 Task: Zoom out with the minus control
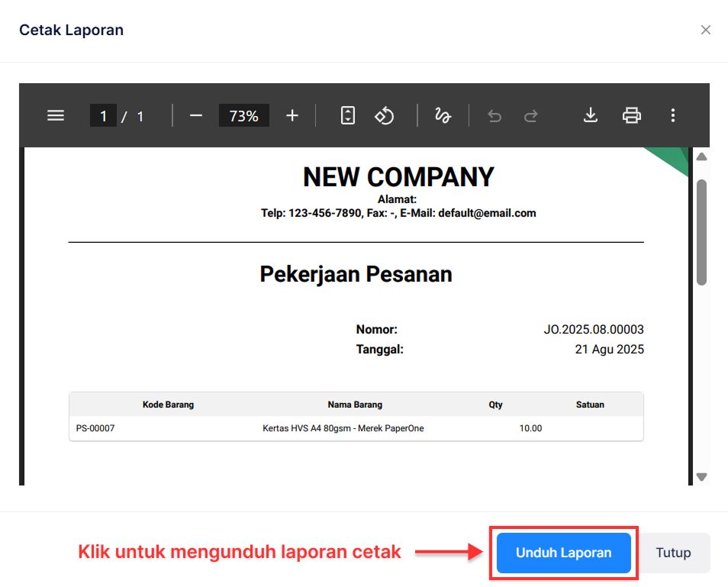coord(195,115)
